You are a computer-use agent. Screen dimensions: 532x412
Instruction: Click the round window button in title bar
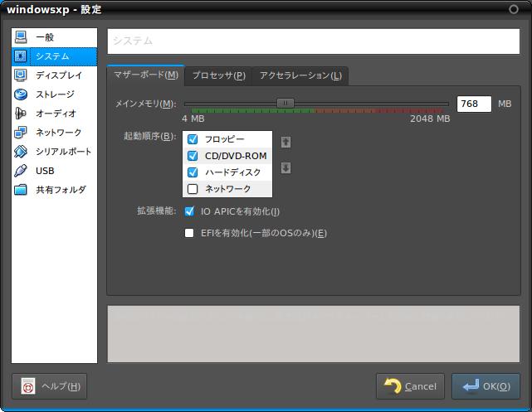pyautogui.click(x=514, y=9)
